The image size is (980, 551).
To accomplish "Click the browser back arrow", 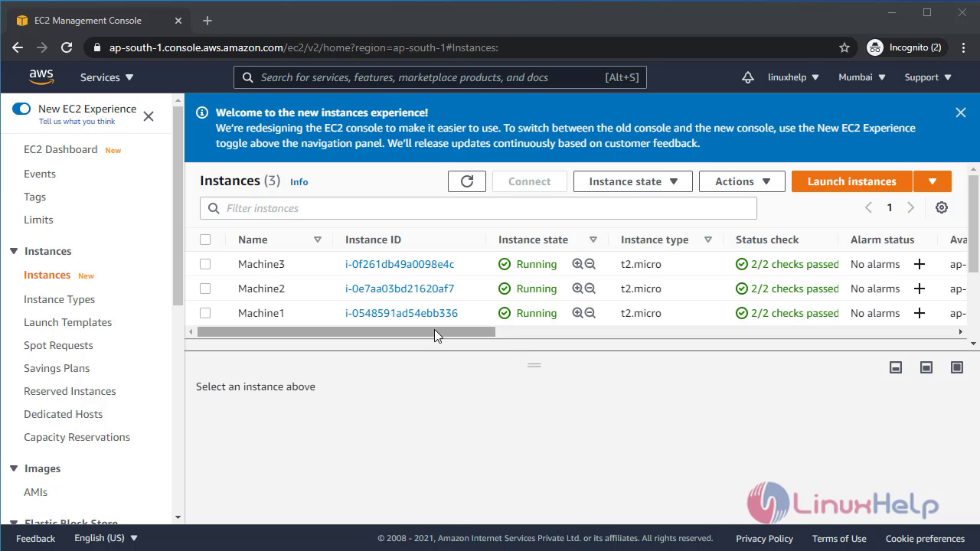I will point(18,47).
